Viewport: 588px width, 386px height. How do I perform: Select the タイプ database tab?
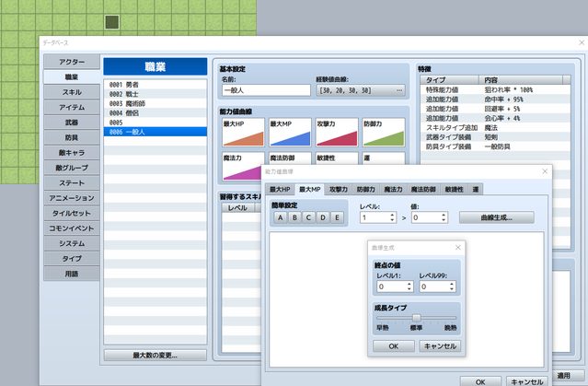[72, 259]
